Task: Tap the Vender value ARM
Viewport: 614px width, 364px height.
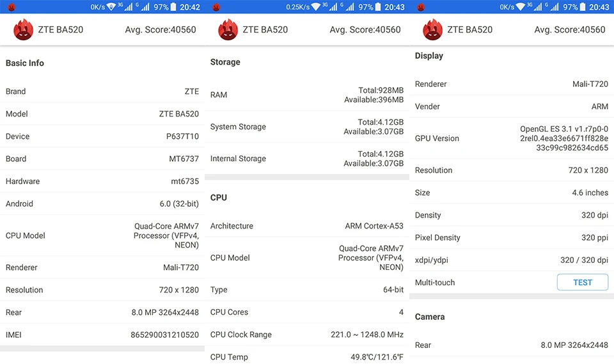Action: click(x=600, y=107)
